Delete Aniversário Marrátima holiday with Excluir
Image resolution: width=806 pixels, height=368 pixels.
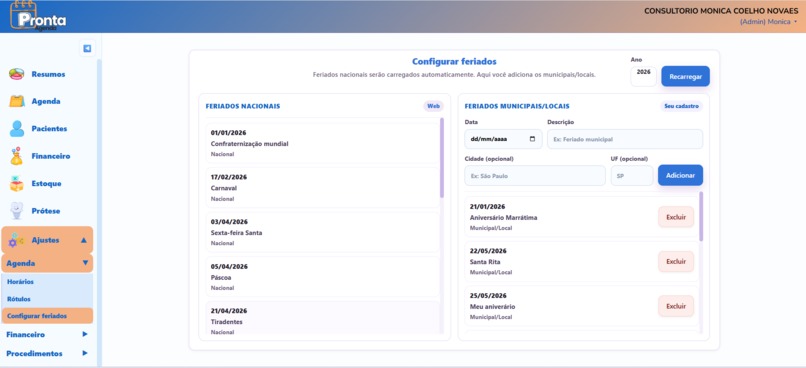pos(676,217)
